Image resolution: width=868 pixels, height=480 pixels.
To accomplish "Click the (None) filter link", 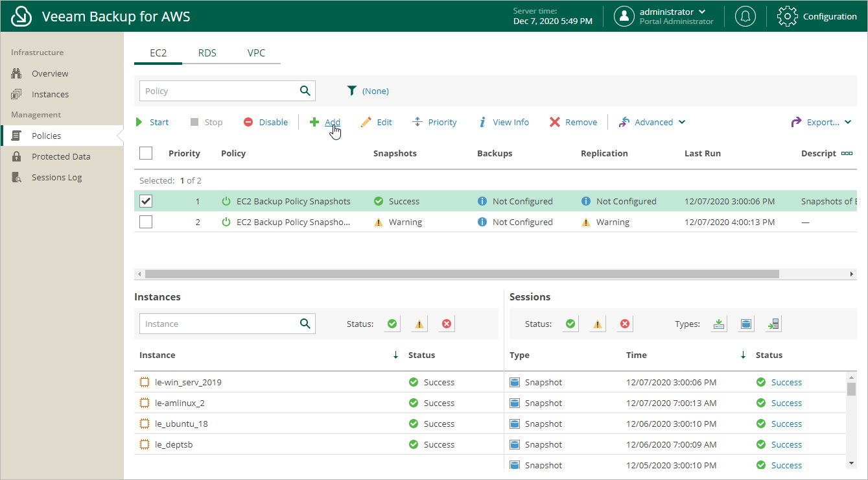I will coord(375,91).
